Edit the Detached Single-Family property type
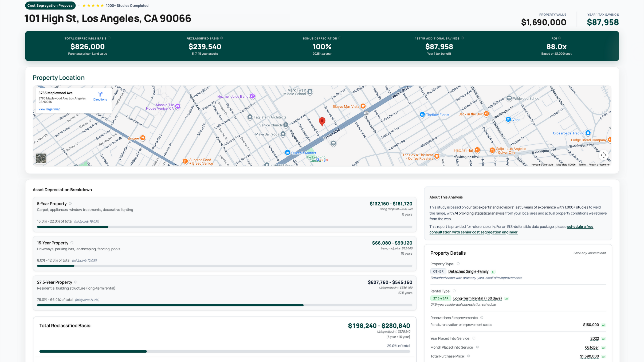Screen dimensions: 644x362 pos(468,271)
